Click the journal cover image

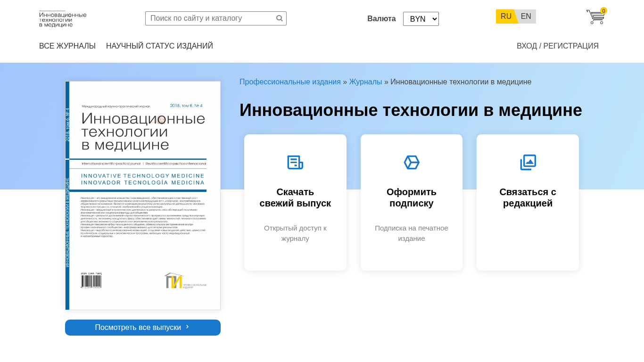[143, 196]
